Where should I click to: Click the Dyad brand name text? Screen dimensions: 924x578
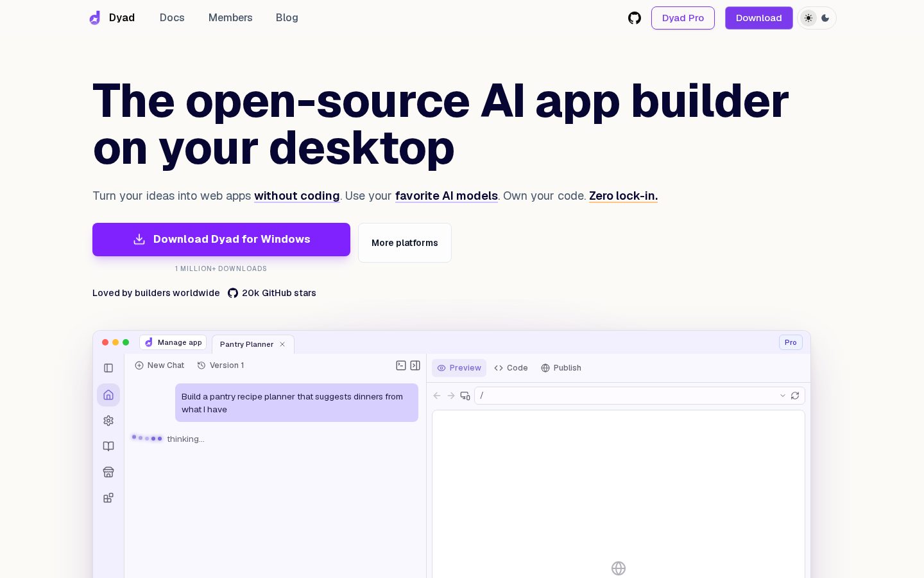122,18
